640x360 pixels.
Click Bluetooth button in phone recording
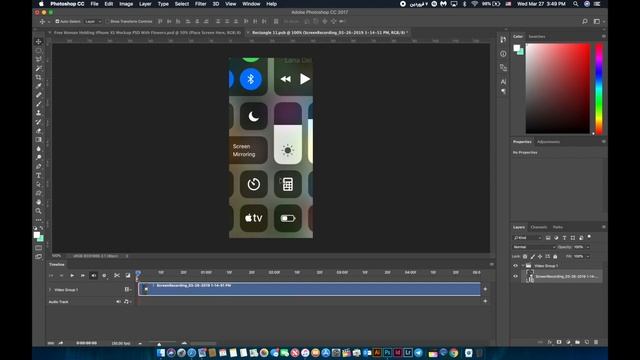coord(251,79)
